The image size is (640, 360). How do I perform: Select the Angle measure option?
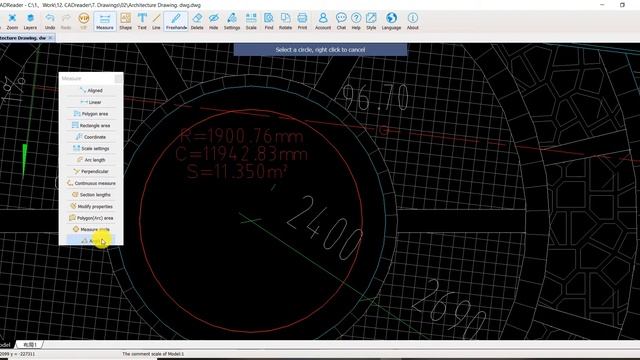click(x=91, y=241)
